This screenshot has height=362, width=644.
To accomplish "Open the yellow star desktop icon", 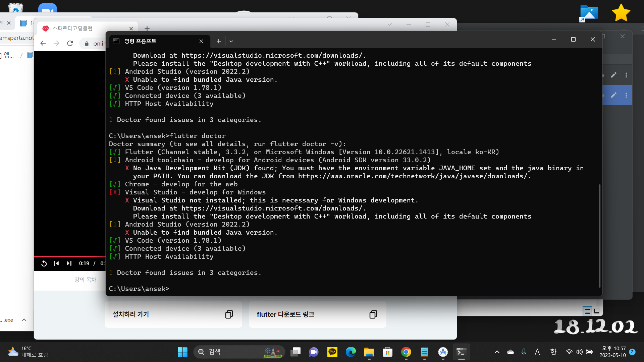I will [x=621, y=13].
